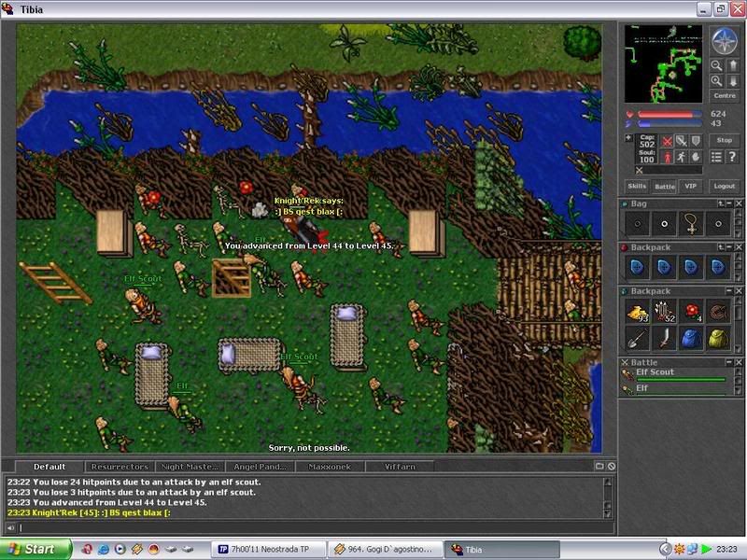Target Elf in Battle list
This screenshot has width=747, height=560.
[675, 389]
